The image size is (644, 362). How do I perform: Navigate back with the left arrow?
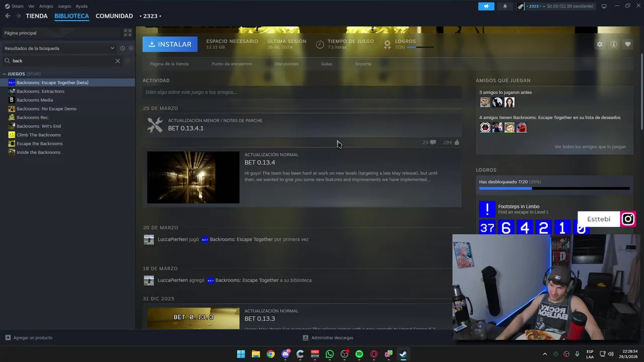8,16
